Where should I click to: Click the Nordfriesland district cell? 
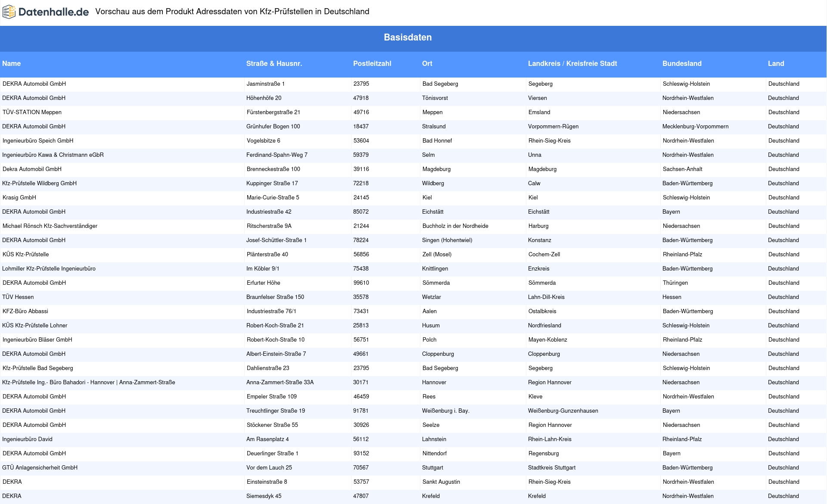(544, 325)
